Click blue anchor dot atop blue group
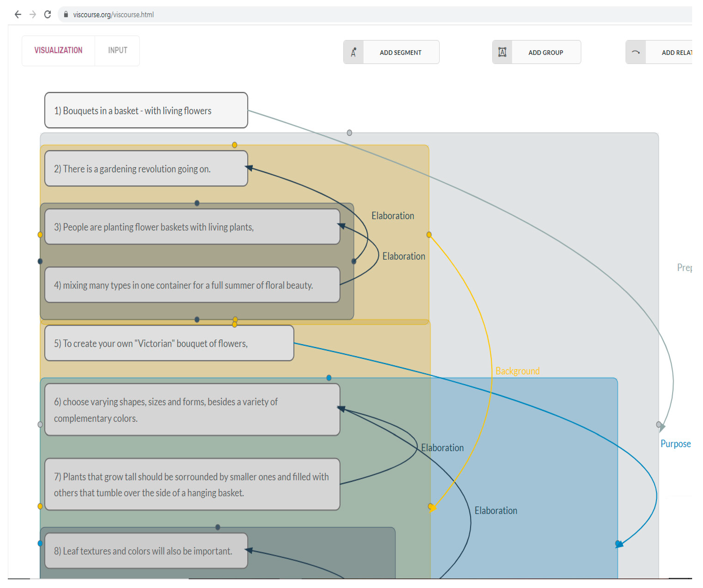This screenshot has width=703, height=588. pos(329,378)
